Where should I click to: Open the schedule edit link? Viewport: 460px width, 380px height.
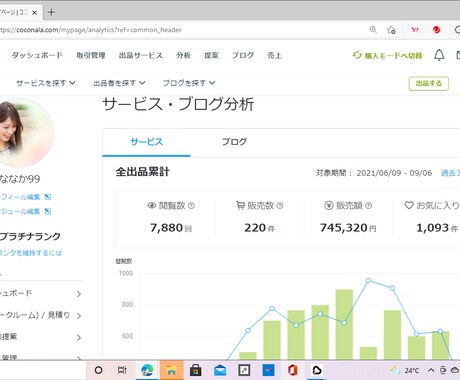(x=20, y=211)
